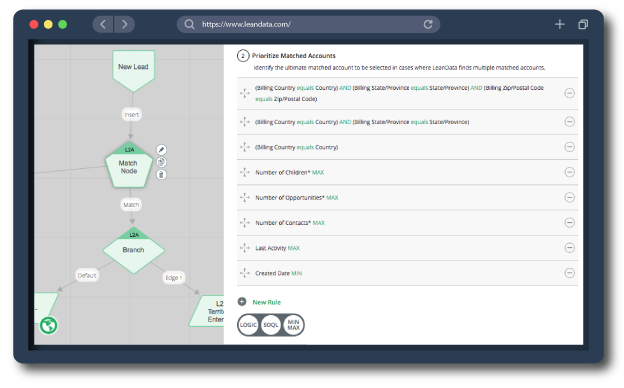Grab move handle of Number of Contacts rule
This screenshot has width=624, height=388.
click(245, 222)
